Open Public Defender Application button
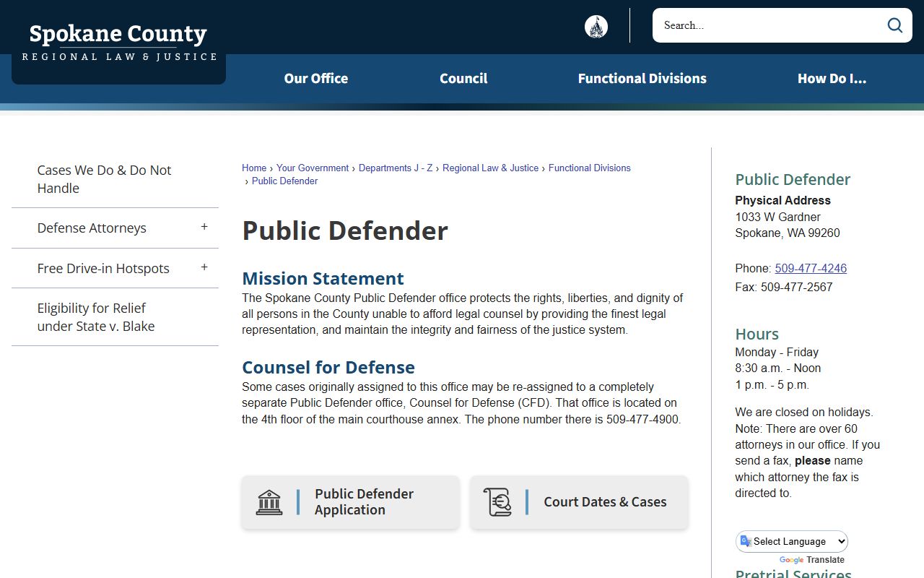This screenshot has height=578, width=924. (350, 502)
